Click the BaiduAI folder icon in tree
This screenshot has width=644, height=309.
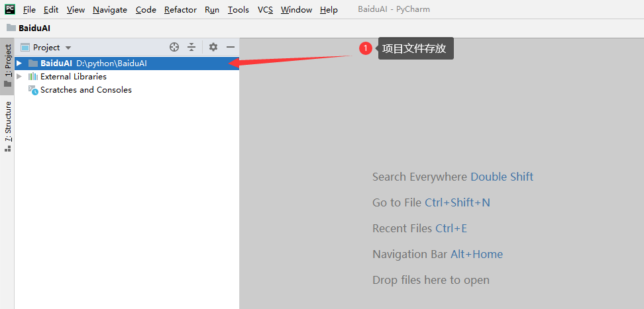pyautogui.click(x=33, y=64)
